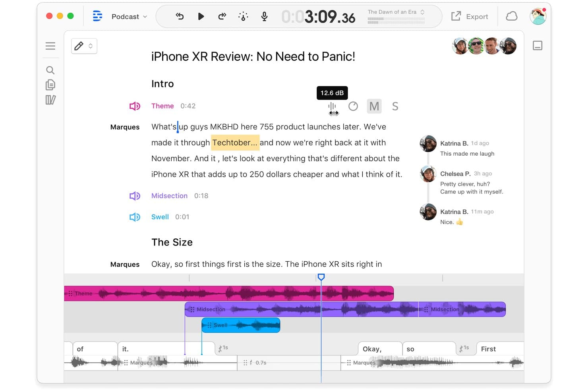
Task: Select the Midsection clip label
Action: [x=169, y=196]
